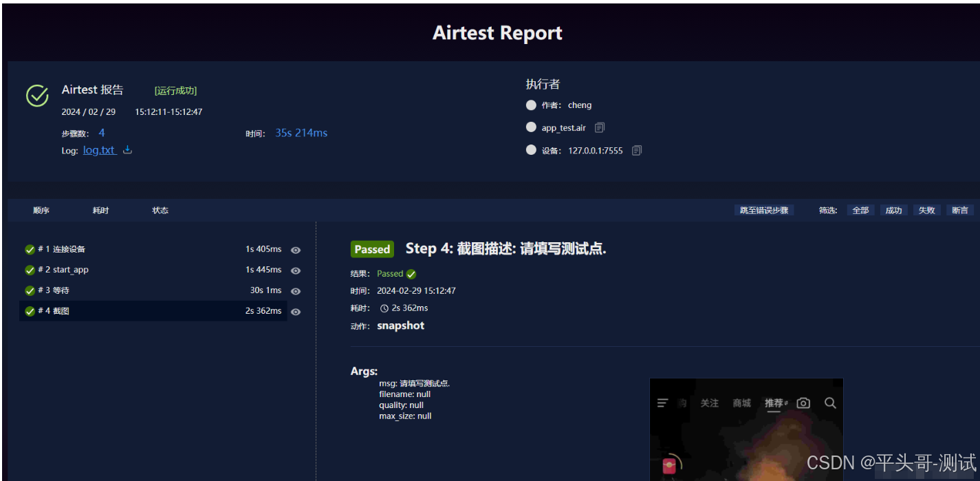Click the green check beside step 2 start_app

[30, 270]
